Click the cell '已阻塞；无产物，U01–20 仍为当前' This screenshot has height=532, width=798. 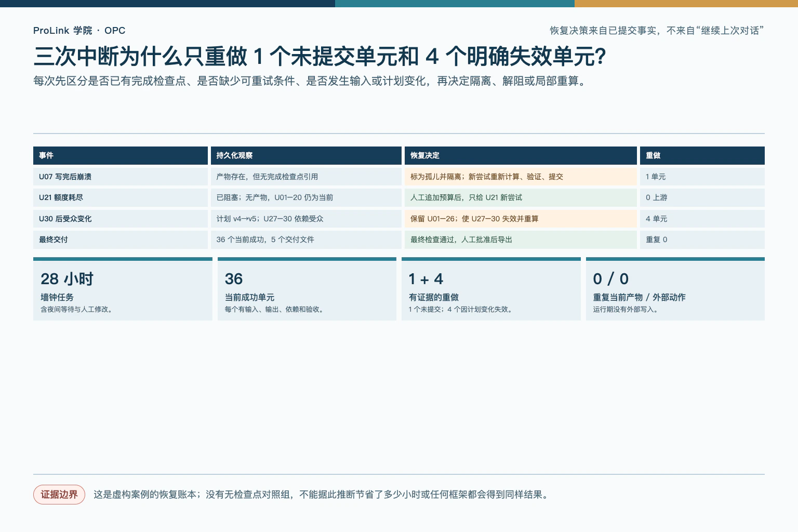(x=306, y=197)
